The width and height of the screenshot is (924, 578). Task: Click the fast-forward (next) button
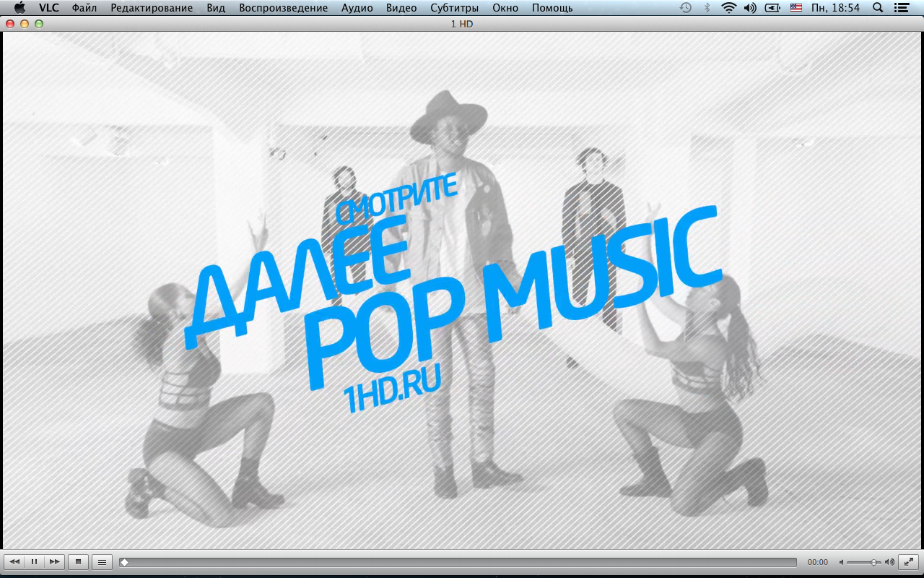(x=54, y=561)
